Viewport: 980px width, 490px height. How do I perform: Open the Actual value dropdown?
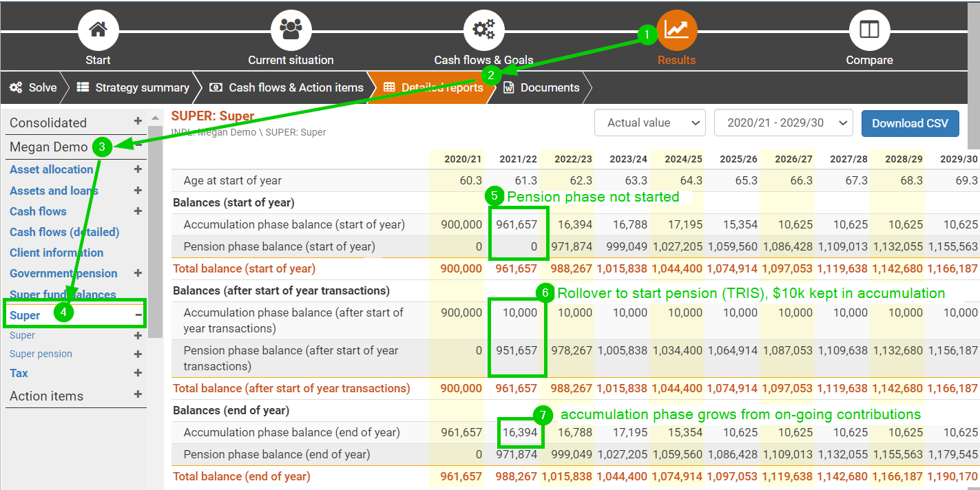pos(649,123)
